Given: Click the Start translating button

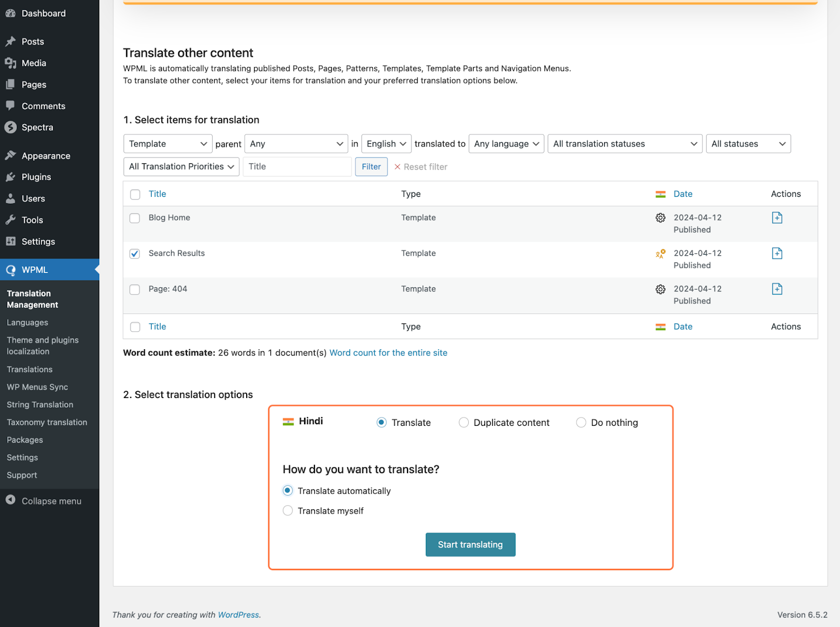Looking at the screenshot, I should pos(470,545).
